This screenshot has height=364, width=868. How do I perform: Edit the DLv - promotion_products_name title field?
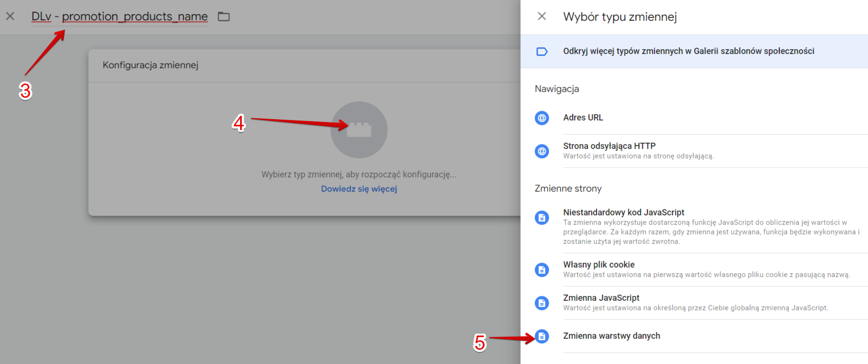click(x=120, y=17)
